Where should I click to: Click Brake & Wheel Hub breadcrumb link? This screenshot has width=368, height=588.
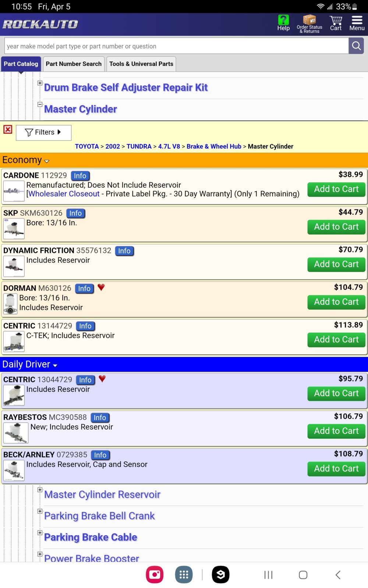[x=214, y=146]
